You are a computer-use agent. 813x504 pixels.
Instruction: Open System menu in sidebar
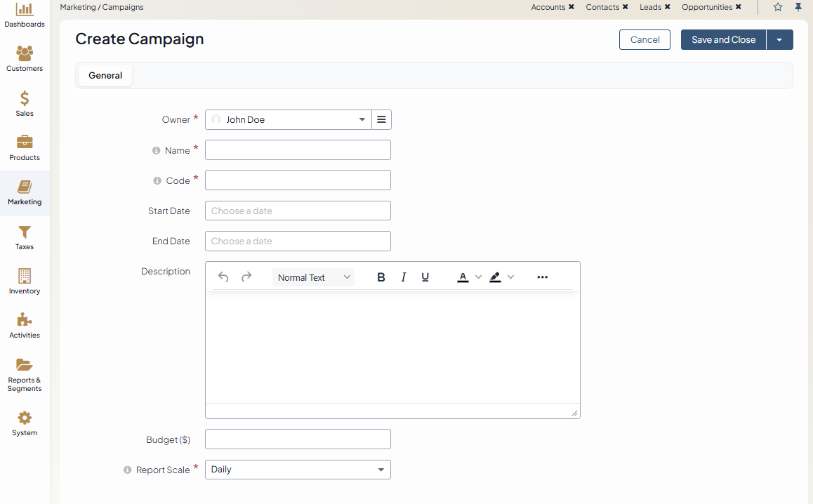click(x=25, y=423)
